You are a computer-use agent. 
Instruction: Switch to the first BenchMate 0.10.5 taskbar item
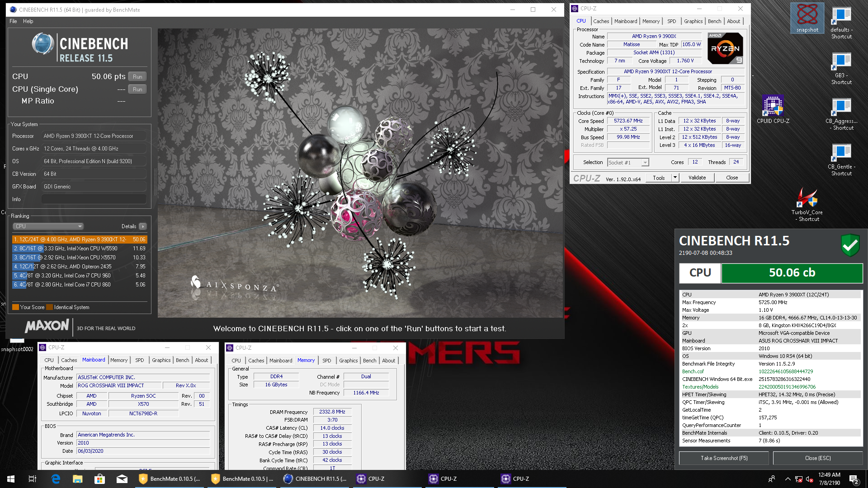pyautogui.click(x=170, y=479)
